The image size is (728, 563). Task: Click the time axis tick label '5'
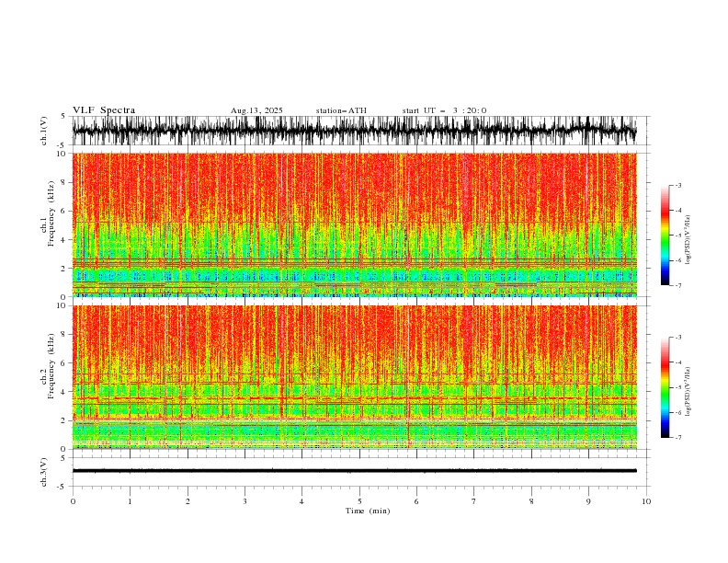point(359,501)
